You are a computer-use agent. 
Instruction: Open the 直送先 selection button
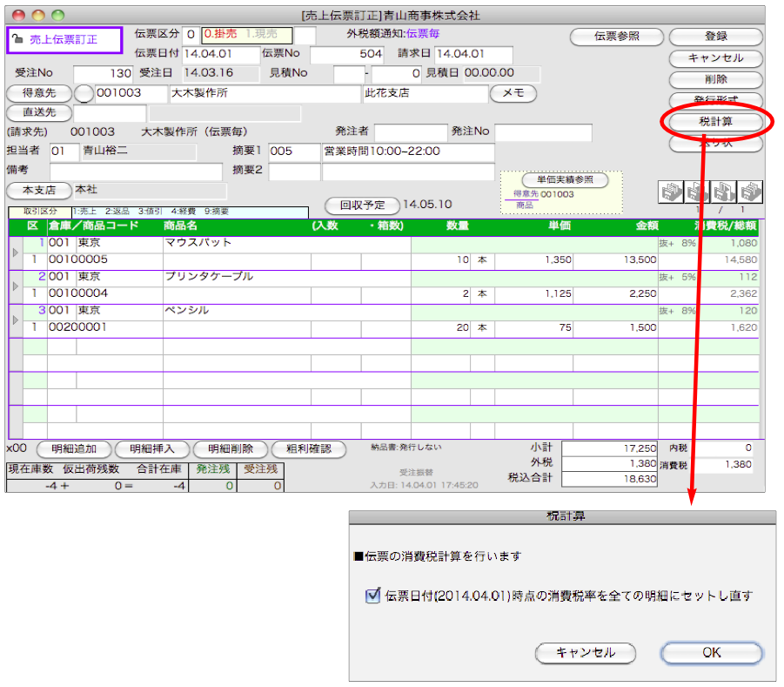(x=39, y=112)
